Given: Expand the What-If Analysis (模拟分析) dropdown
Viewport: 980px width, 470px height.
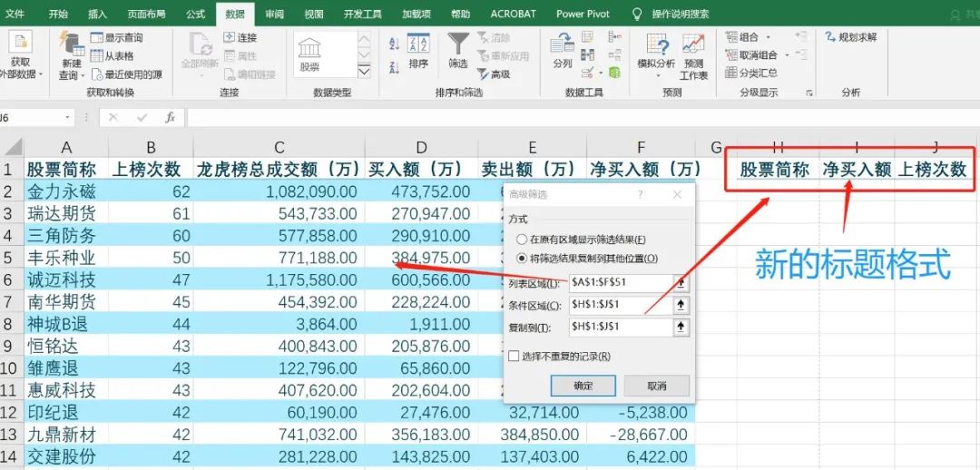Looking at the screenshot, I should coord(655,64).
